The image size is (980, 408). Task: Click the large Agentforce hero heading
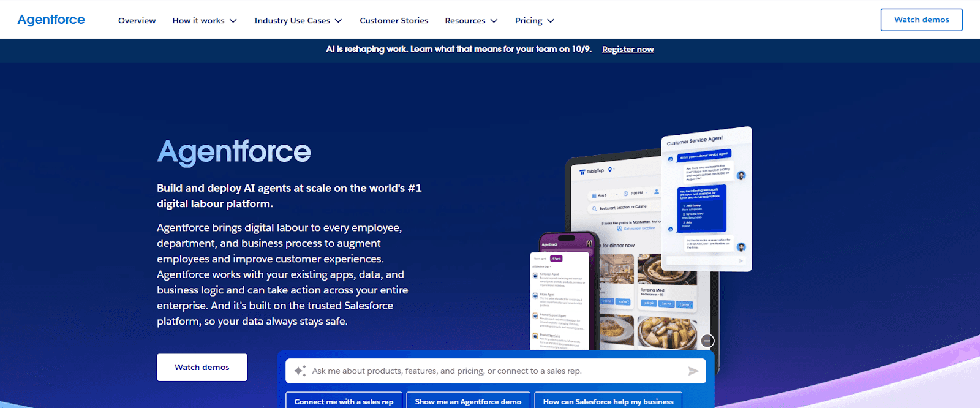pyautogui.click(x=234, y=151)
